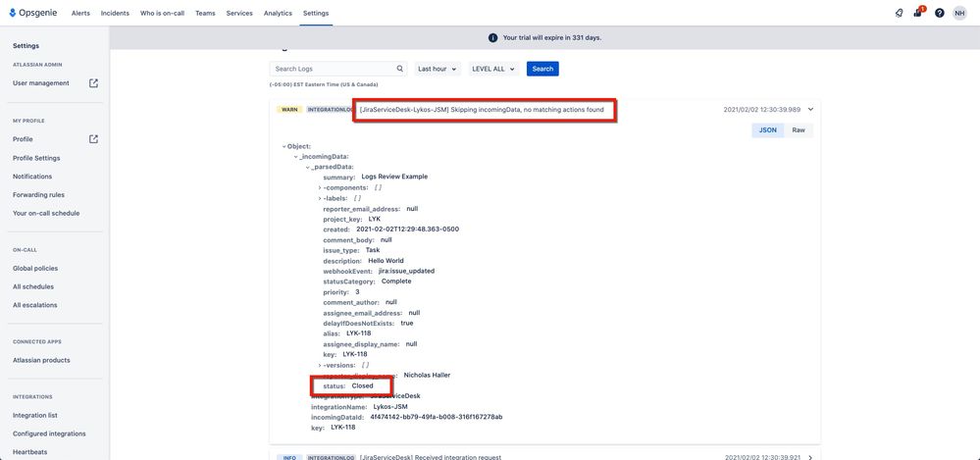The height and width of the screenshot is (460, 980).
Task: Select the Settings top navigation tab
Action: tap(316, 13)
